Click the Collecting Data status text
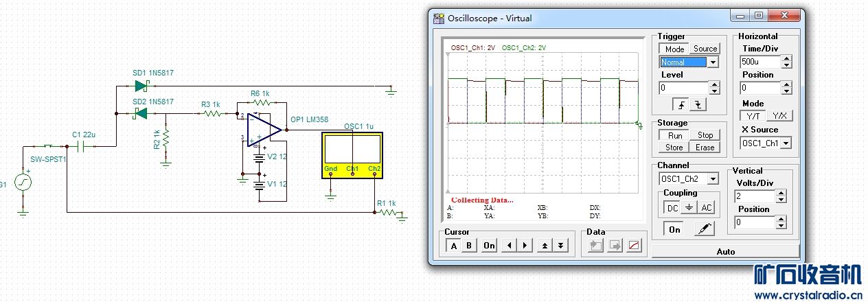 (481, 200)
